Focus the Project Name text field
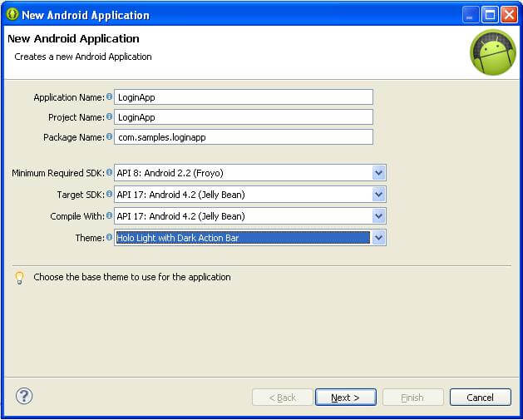 point(244,117)
